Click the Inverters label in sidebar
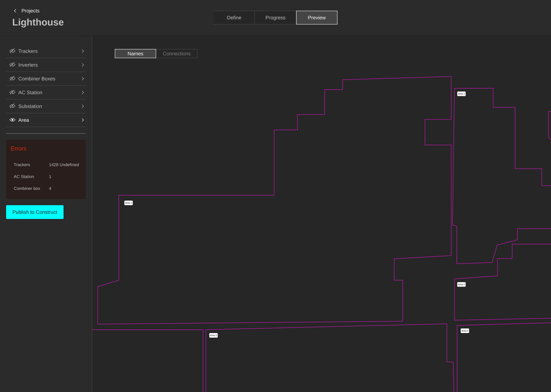Image resolution: width=551 pixels, height=392 pixels. (x=28, y=65)
